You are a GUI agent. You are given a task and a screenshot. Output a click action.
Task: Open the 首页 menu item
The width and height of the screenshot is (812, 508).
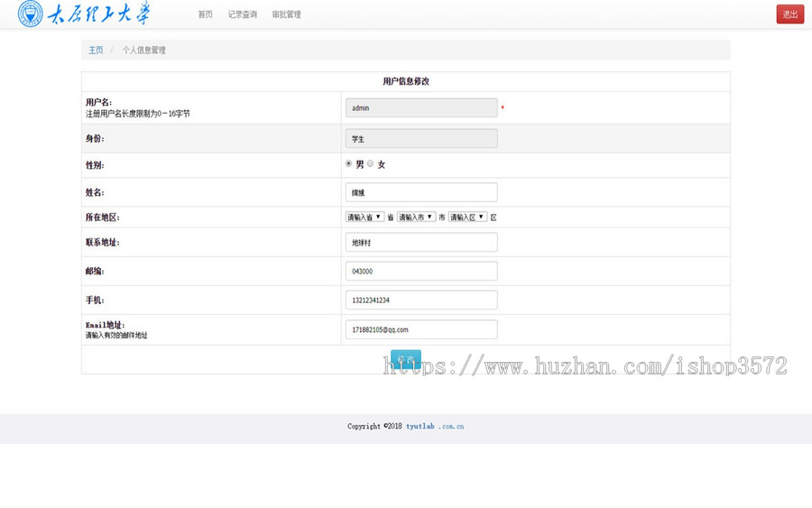tap(205, 14)
